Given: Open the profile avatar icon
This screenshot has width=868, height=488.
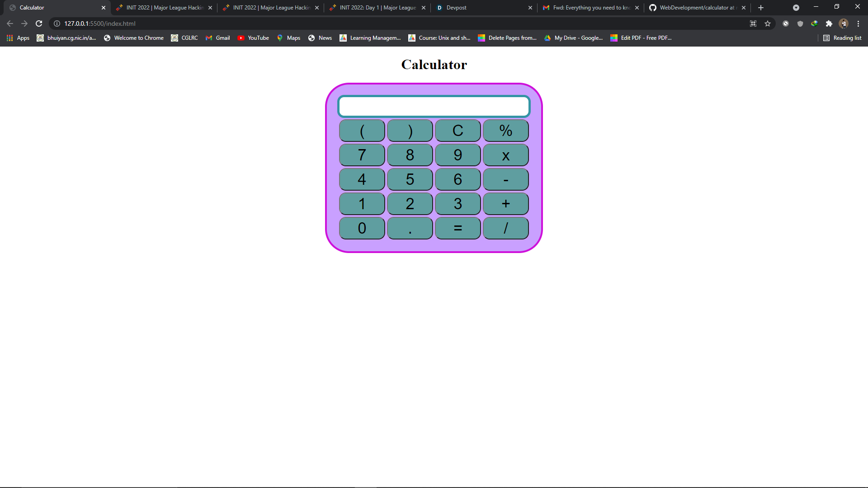Looking at the screenshot, I should coord(843,23).
